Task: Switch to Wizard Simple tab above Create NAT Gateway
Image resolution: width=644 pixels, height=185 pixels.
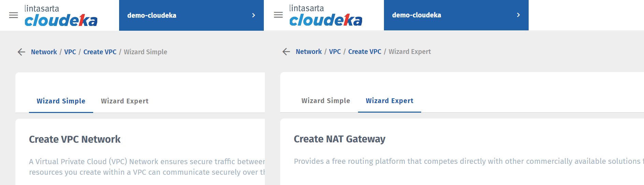Action: (x=326, y=101)
